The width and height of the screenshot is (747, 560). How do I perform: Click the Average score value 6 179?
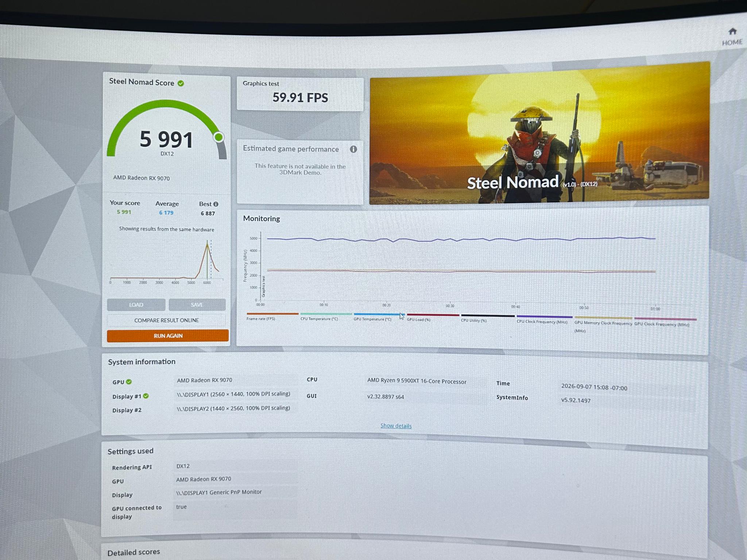pos(166,213)
